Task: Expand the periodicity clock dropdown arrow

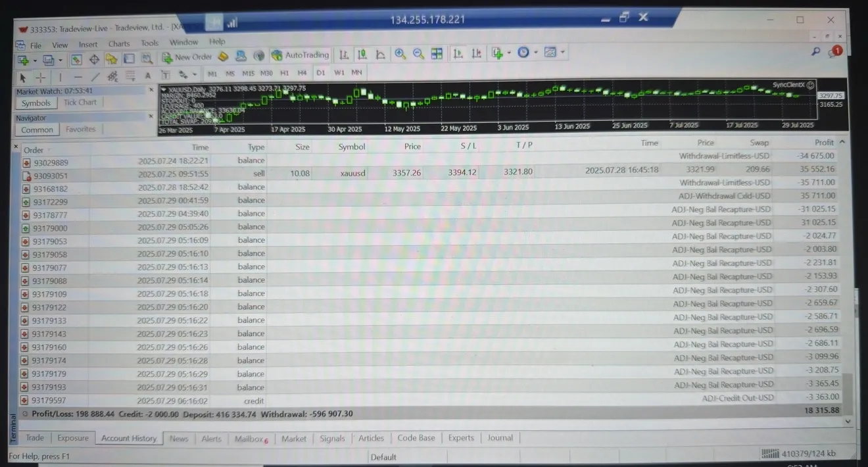Action: point(536,53)
